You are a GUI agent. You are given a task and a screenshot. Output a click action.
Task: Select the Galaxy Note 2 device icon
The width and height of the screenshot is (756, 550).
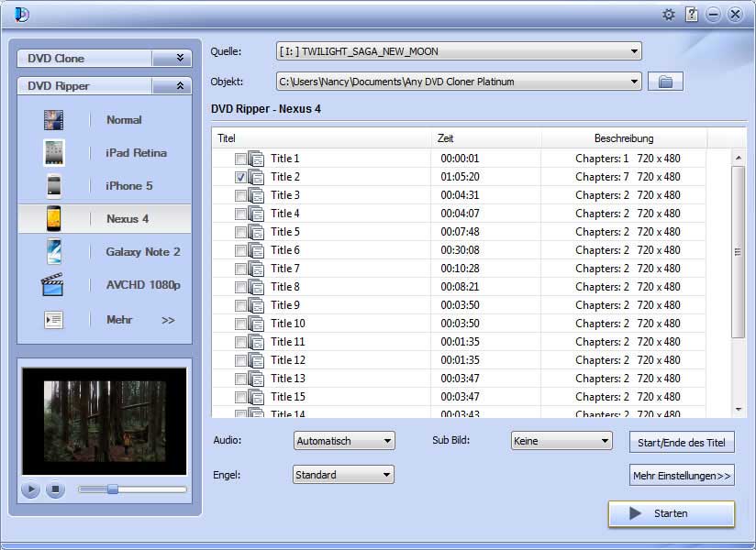click(x=54, y=251)
